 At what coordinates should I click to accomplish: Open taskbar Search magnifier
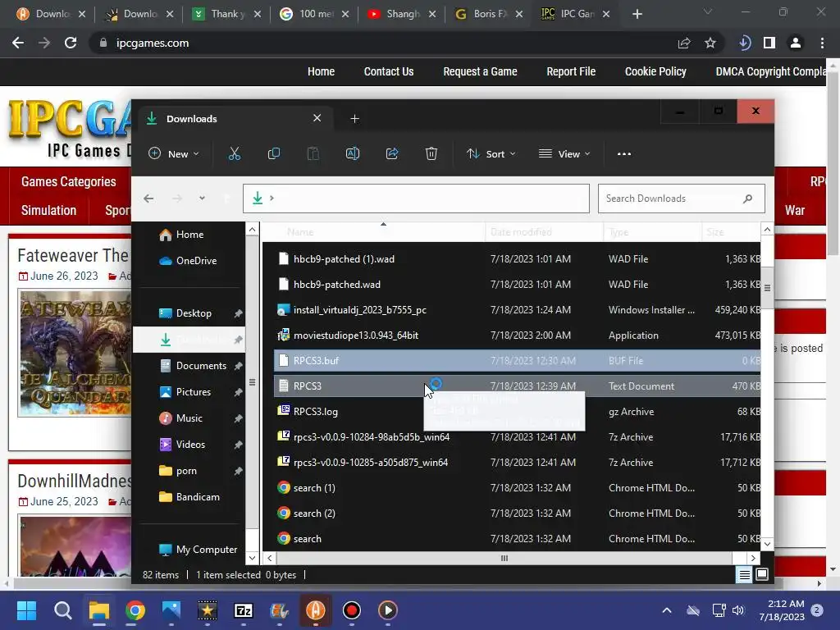(62, 610)
